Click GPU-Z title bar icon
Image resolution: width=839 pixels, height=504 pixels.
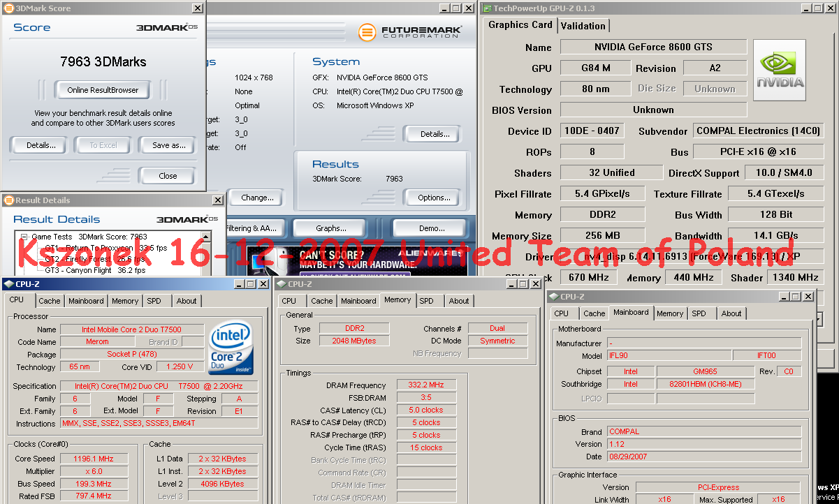click(487, 8)
